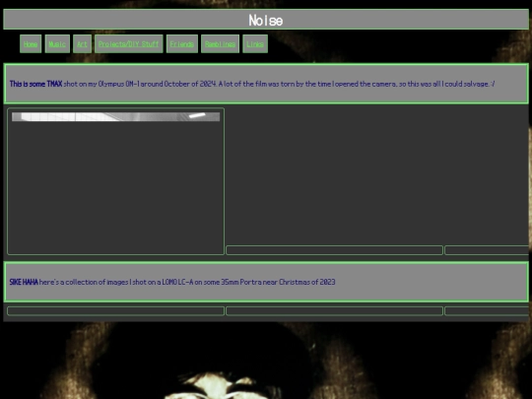Viewport: 532px width, 399px height.
Task: Go to the Music page
Action: pos(57,44)
